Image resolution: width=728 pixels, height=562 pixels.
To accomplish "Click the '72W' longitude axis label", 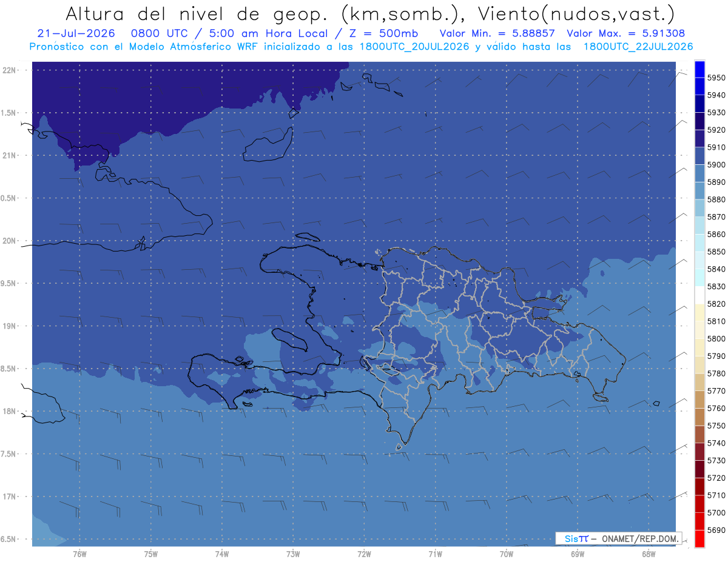I will [x=364, y=554].
